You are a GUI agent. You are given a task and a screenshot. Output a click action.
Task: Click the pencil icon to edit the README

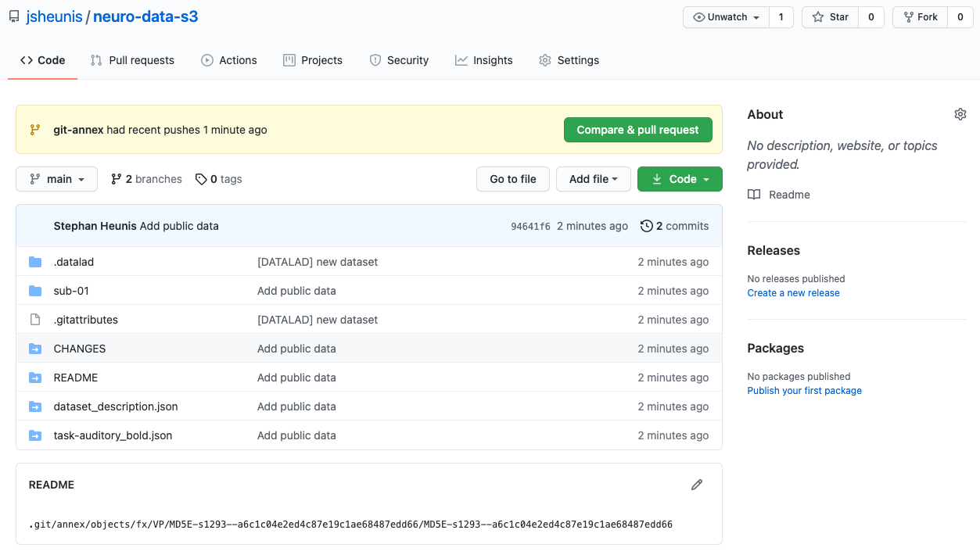(697, 485)
